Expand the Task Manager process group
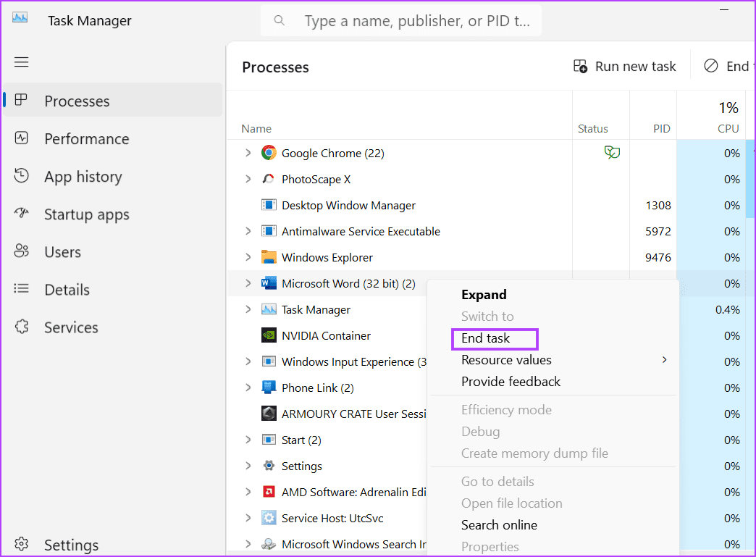The image size is (756, 557). 248,309
